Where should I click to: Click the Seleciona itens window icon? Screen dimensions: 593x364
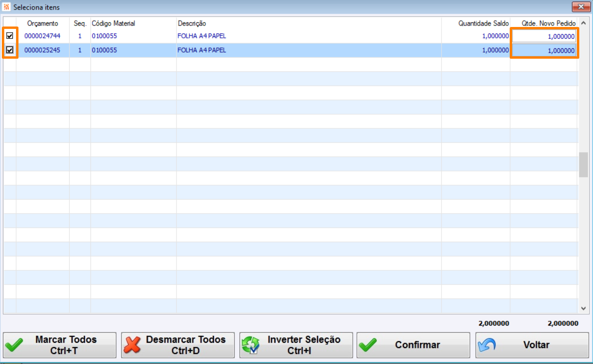(x=6, y=8)
